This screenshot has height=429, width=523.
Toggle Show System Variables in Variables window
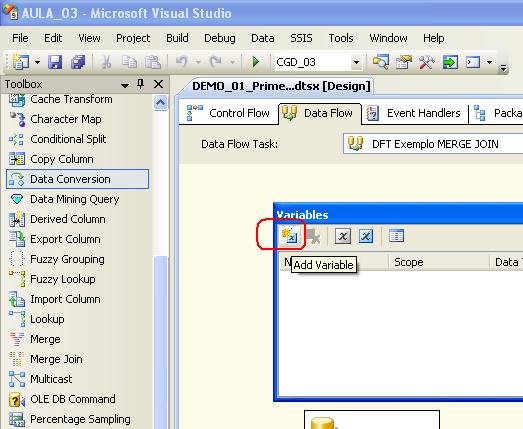343,236
